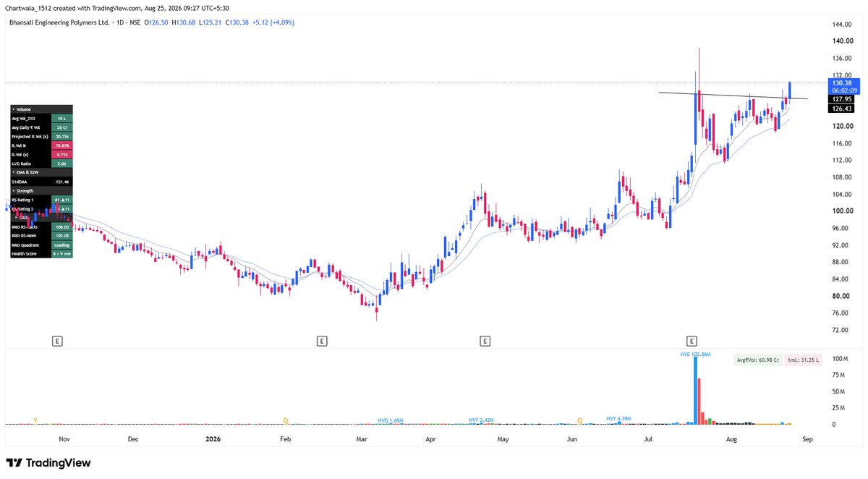
Task: Click the HVE 102.86M volume label
Action: 696,355
